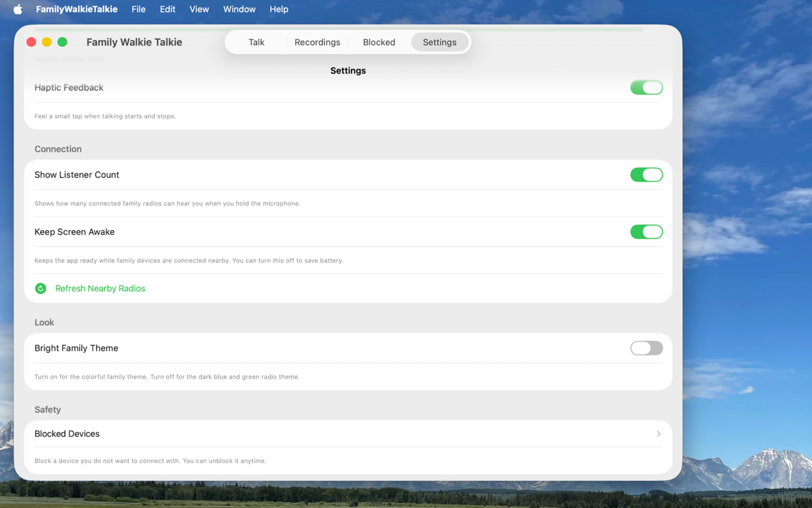Screen dimensions: 812x508
Task: Close the window with red button
Action: click(x=32, y=42)
